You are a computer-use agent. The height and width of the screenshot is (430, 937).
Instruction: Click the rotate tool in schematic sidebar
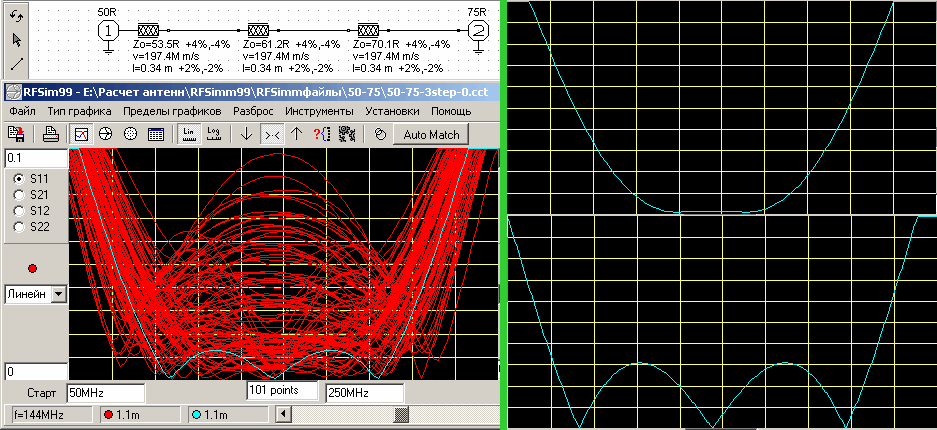pos(17,16)
